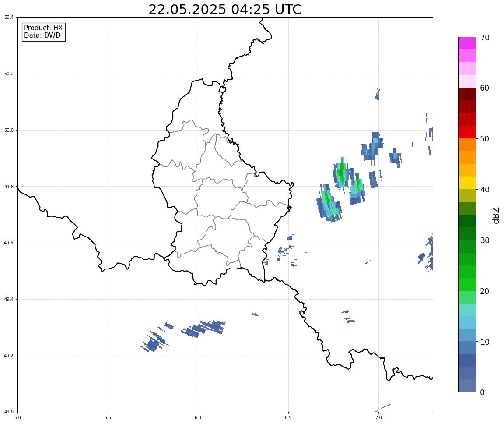Click x-axis longitude label 5.5

click(108, 417)
